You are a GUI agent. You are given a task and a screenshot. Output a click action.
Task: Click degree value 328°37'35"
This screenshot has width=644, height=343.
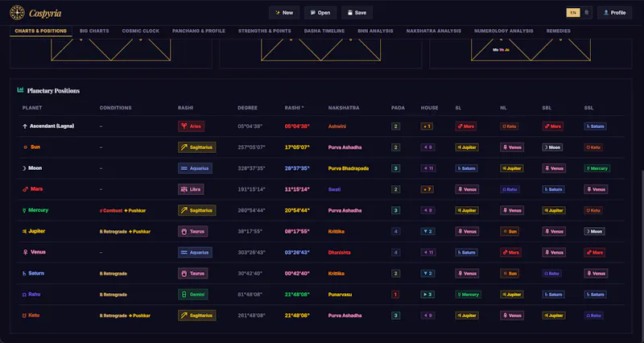click(251, 168)
